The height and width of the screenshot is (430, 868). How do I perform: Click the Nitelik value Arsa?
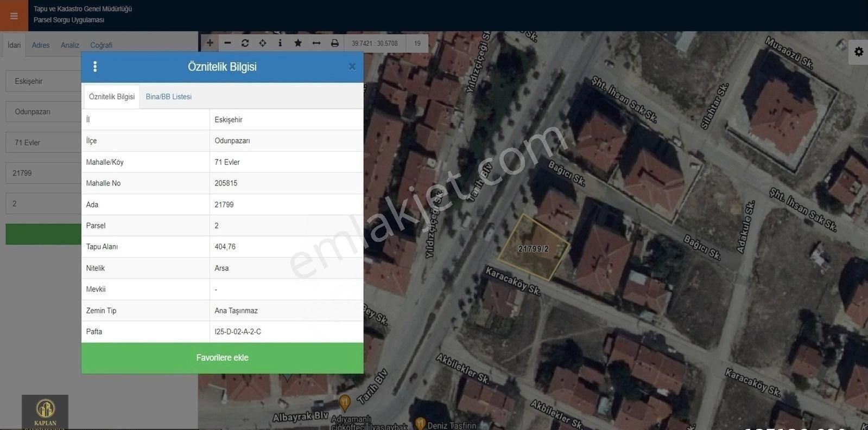(x=221, y=268)
